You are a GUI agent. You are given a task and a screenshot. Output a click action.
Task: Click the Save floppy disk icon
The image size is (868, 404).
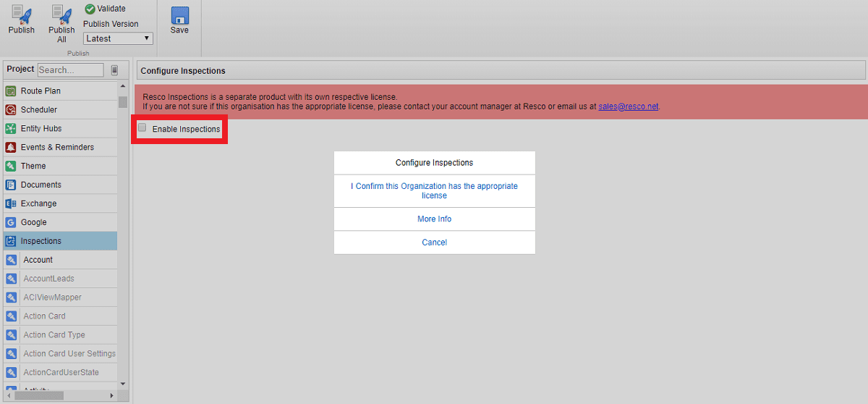pos(179,15)
